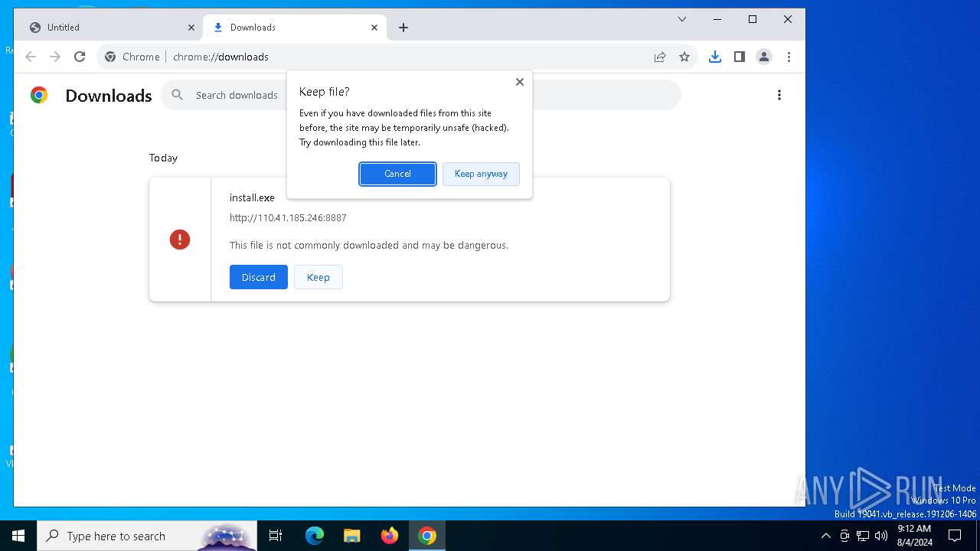Click the meet-now tray icon

coord(844,536)
